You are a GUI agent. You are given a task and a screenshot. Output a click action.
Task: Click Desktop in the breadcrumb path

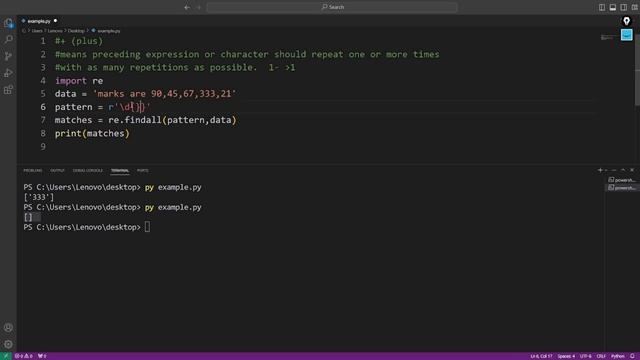76,31
